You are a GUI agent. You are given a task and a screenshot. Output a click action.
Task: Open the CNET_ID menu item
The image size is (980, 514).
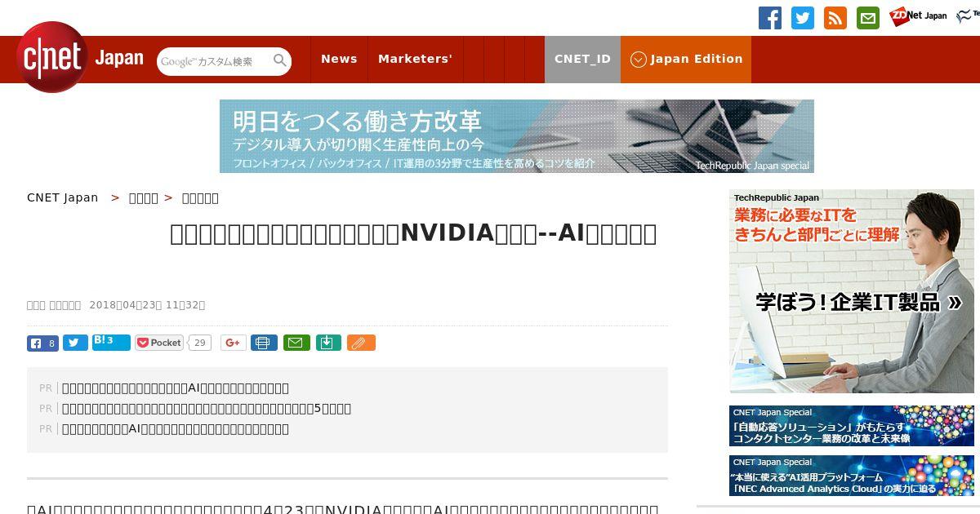pyautogui.click(x=582, y=59)
